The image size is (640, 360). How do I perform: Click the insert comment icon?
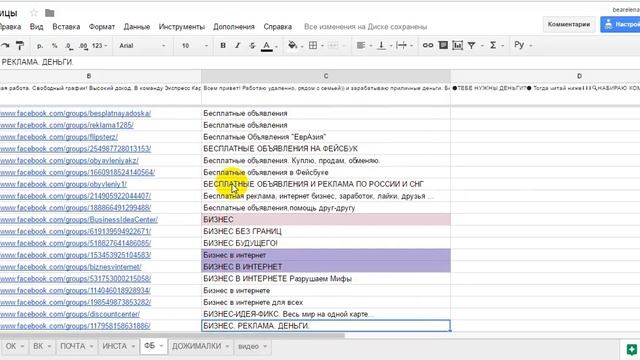tap(443, 45)
